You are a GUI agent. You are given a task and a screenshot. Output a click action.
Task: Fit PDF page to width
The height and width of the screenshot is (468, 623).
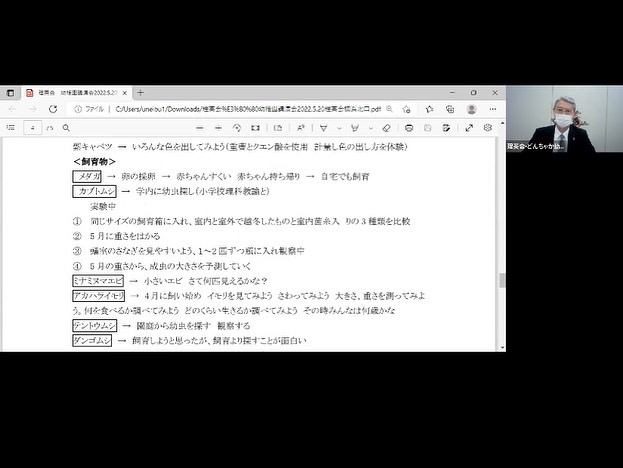(x=255, y=128)
